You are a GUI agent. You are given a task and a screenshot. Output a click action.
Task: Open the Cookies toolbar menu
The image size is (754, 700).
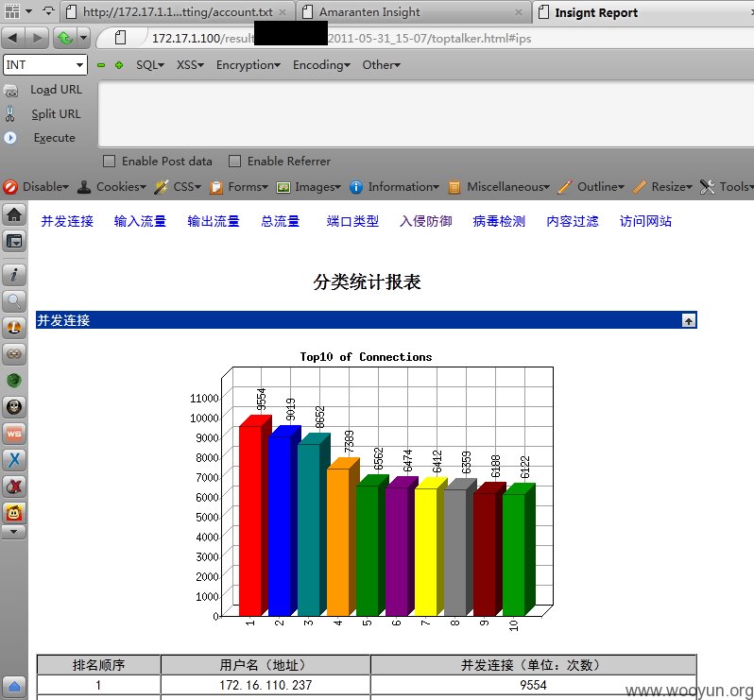point(112,187)
